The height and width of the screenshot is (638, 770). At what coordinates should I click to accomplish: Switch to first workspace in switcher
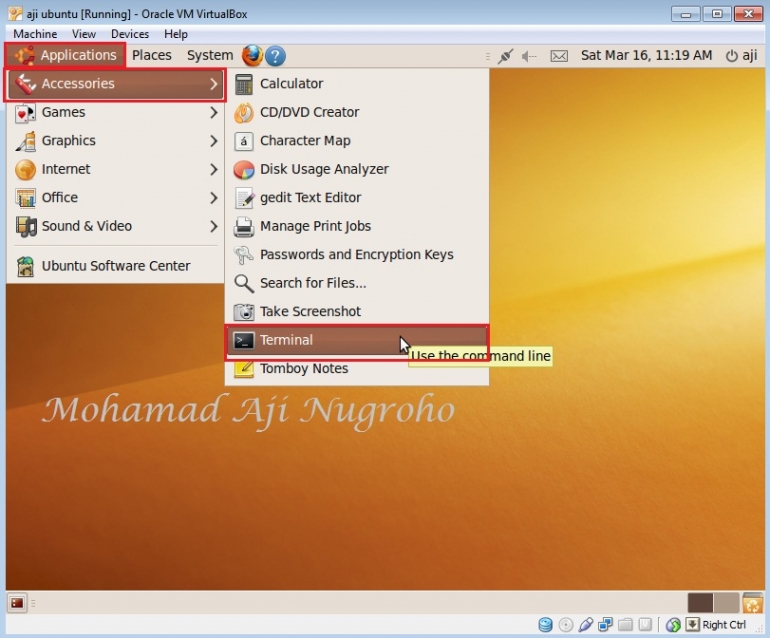coord(700,603)
